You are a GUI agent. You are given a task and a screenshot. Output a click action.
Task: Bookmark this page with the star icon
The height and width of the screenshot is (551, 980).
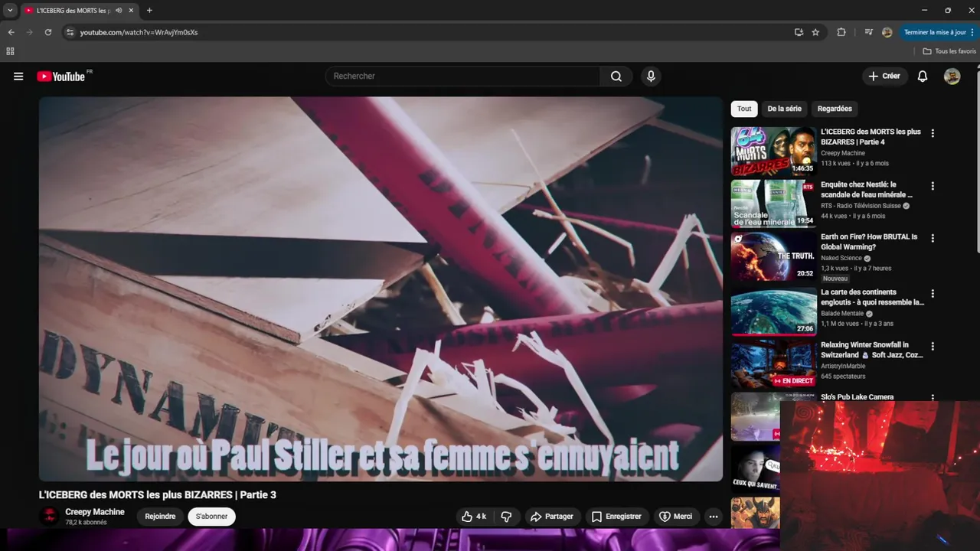tap(815, 32)
